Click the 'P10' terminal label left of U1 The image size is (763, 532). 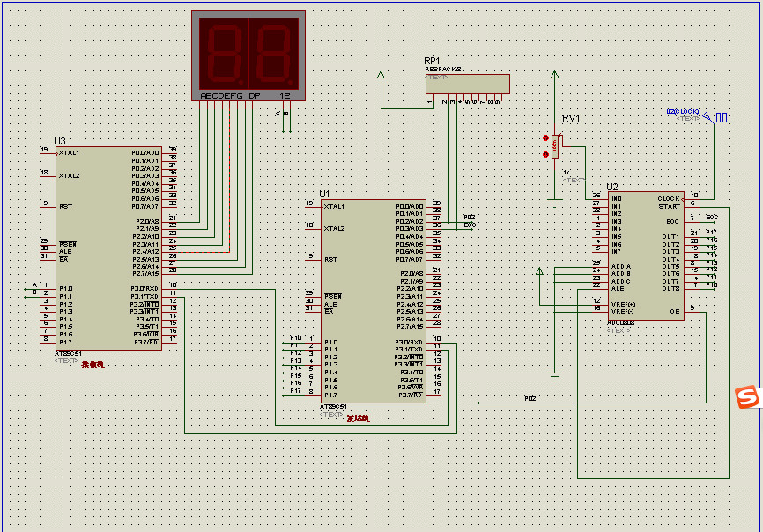296,338
